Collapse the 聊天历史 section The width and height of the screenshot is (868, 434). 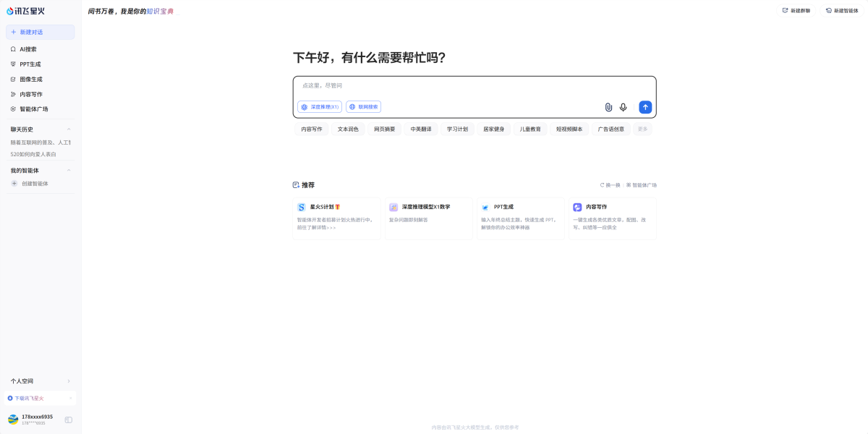[x=69, y=129]
